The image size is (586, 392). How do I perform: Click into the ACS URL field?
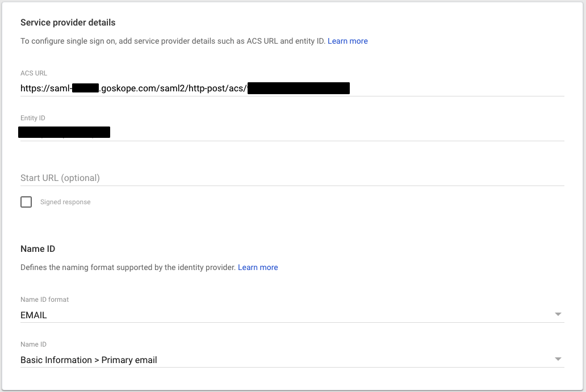click(292, 88)
